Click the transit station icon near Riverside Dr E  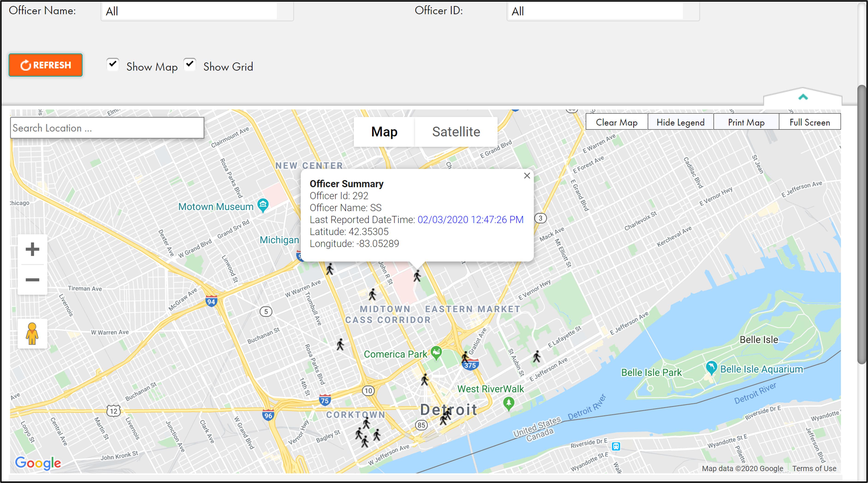click(x=616, y=446)
